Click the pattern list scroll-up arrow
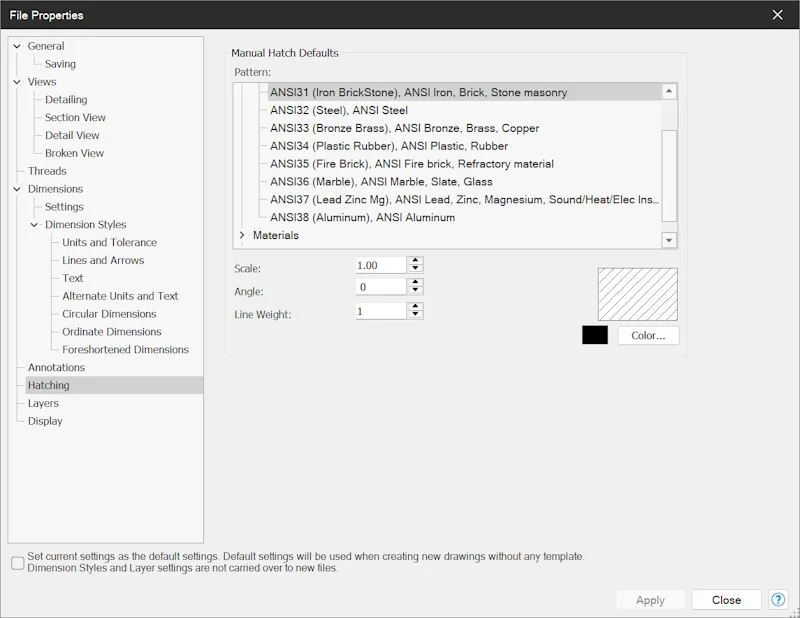800x618 pixels. pyautogui.click(x=669, y=91)
